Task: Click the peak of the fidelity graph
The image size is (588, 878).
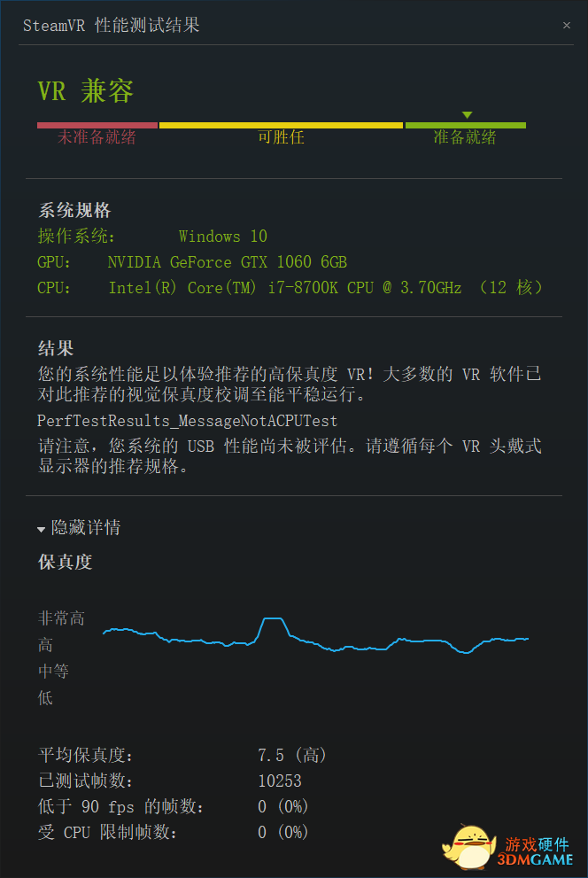Action: click(273, 618)
